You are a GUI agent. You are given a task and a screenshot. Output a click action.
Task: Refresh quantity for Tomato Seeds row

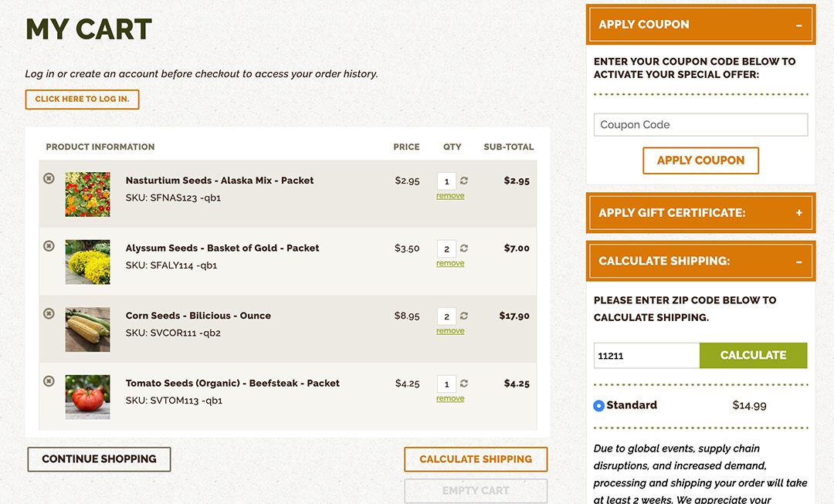click(x=464, y=384)
